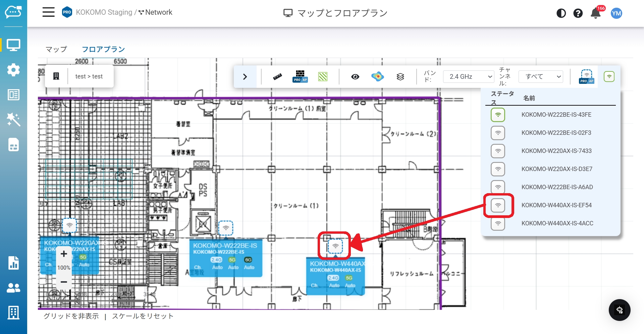Open the 2.4 GHz band dropdown
Viewport: 644px width, 334px height.
coord(469,77)
